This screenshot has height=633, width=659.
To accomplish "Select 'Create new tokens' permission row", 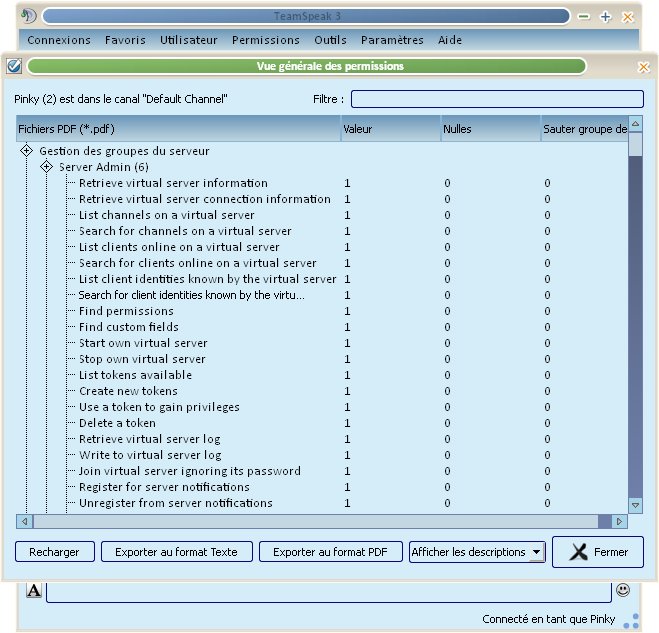I will point(128,391).
